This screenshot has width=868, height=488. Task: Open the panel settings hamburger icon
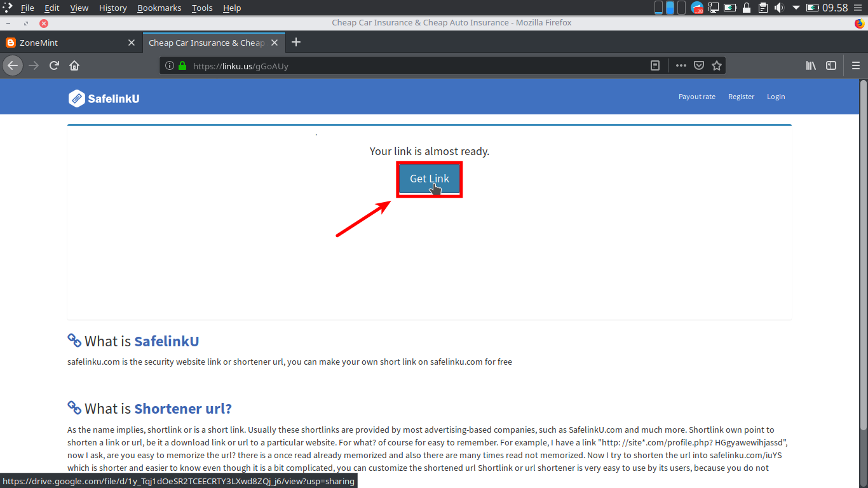click(x=858, y=8)
